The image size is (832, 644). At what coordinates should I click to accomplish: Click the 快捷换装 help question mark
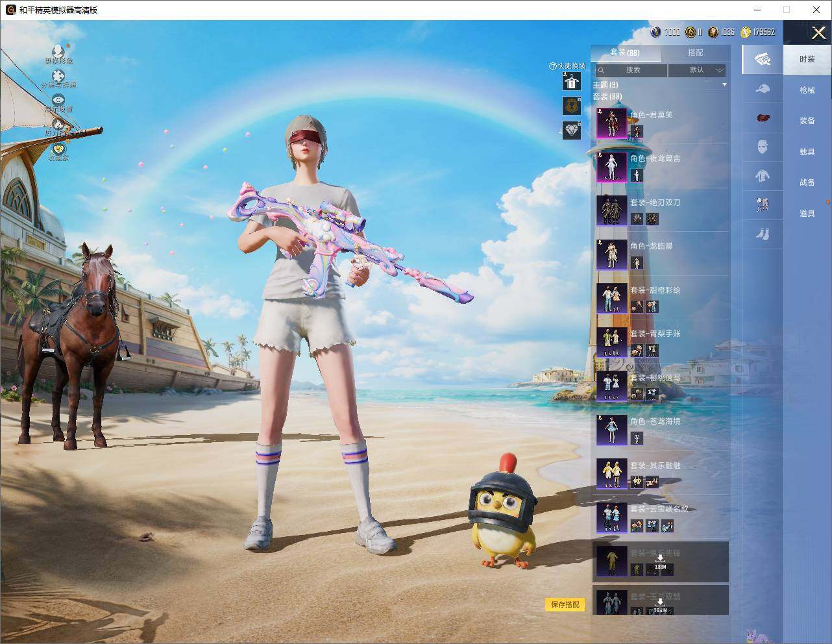coord(553,66)
